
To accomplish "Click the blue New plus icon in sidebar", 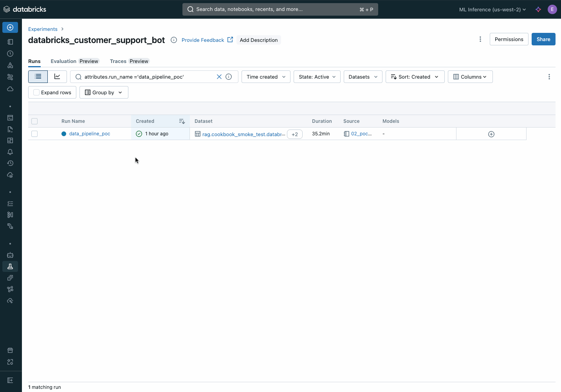I will click(10, 27).
